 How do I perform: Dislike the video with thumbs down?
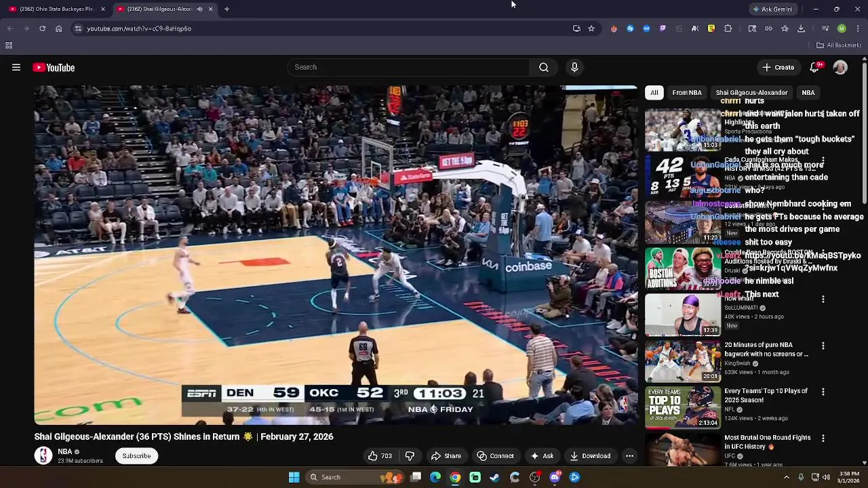pos(410,455)
